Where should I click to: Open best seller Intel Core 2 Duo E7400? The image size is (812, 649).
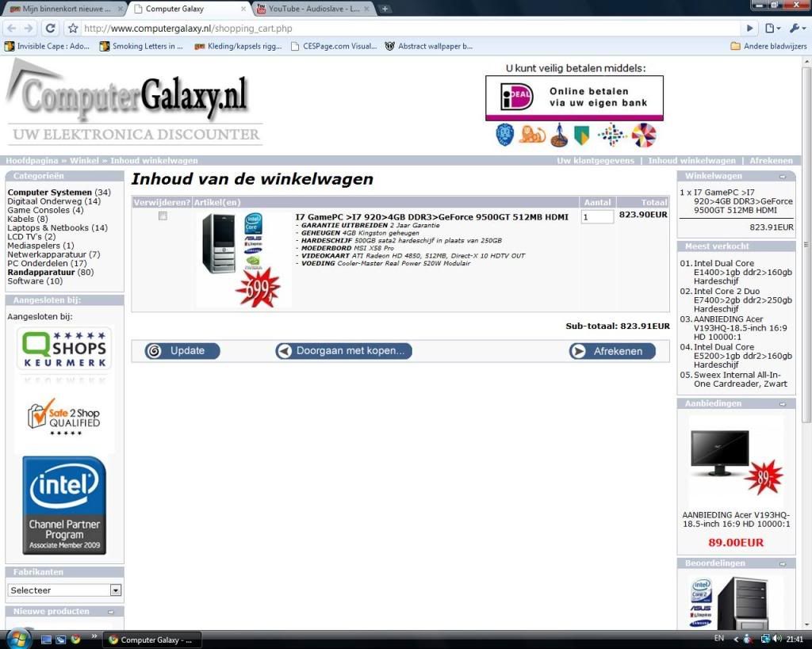tap(742, 300)
